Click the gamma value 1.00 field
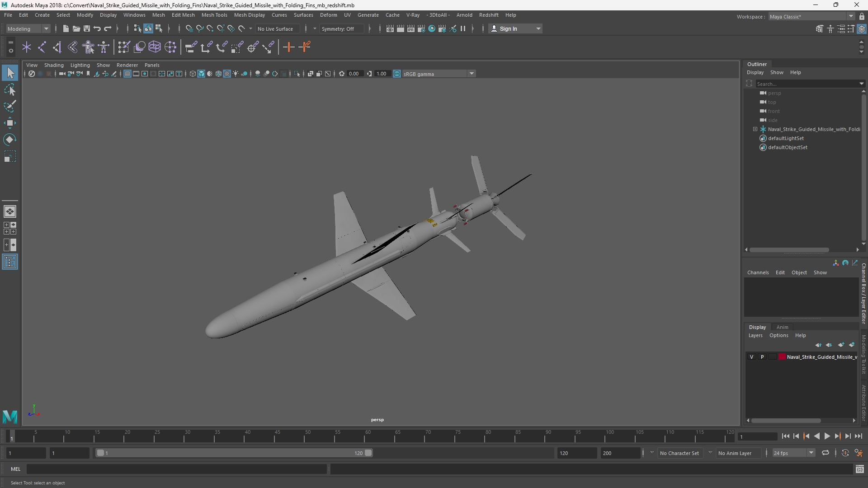868x488 pixels. (382, 74)
